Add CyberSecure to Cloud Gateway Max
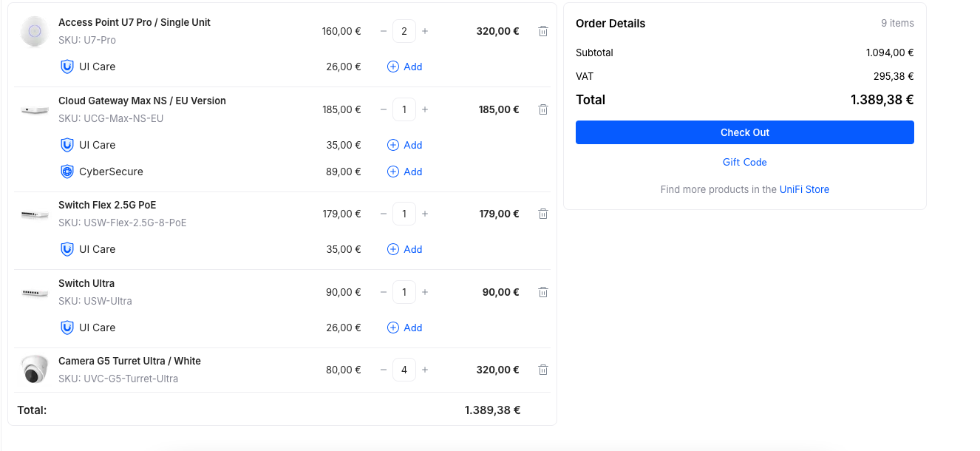The width and height of the screenshot is (980, 451). (x=405, y=172)
